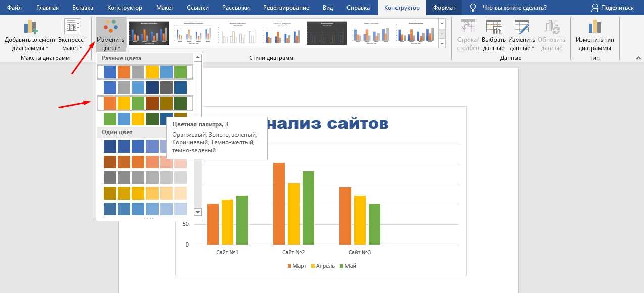Switch to the Формат tab
This screenshot has width=644, height=293.
[x=443, y=8]
